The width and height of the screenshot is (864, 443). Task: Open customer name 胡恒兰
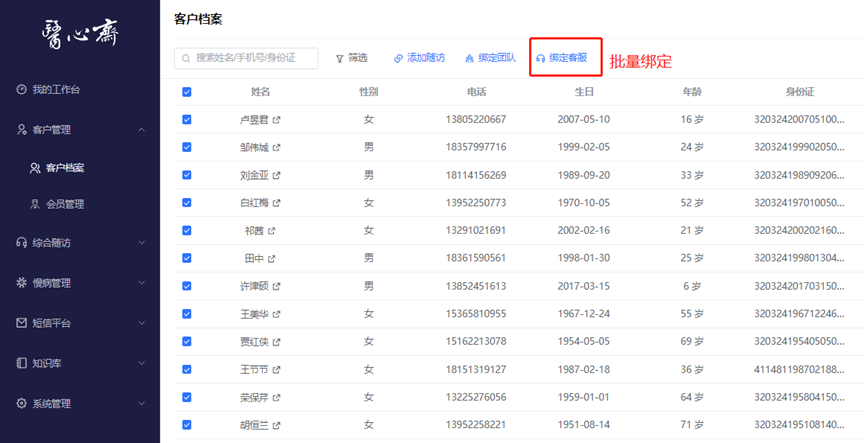[254, 425]
